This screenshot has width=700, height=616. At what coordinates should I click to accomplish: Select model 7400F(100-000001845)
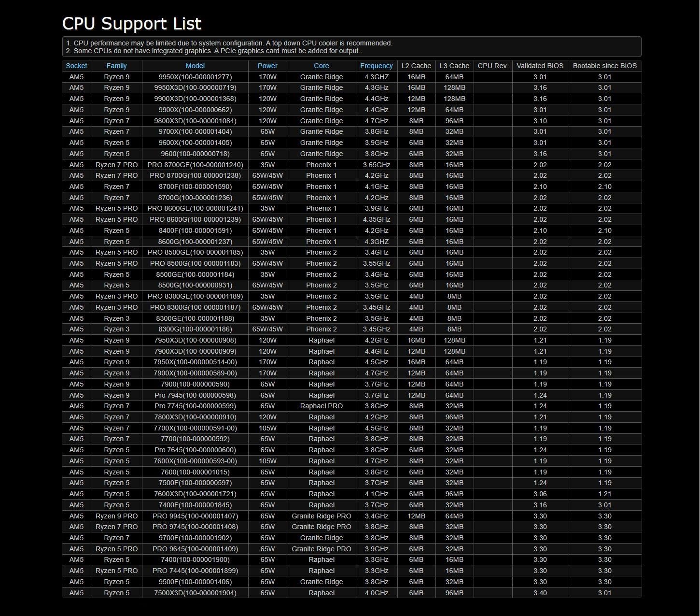click(195, 505)
